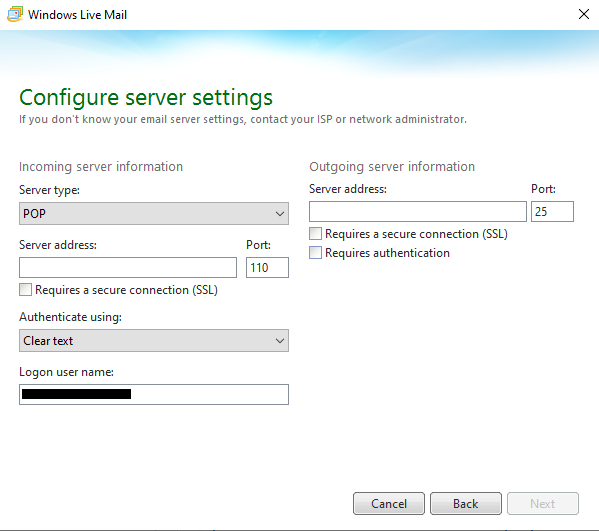This screenshot has width=599, height=531.
Task: Click the Back button
Action: pos(466,503)
